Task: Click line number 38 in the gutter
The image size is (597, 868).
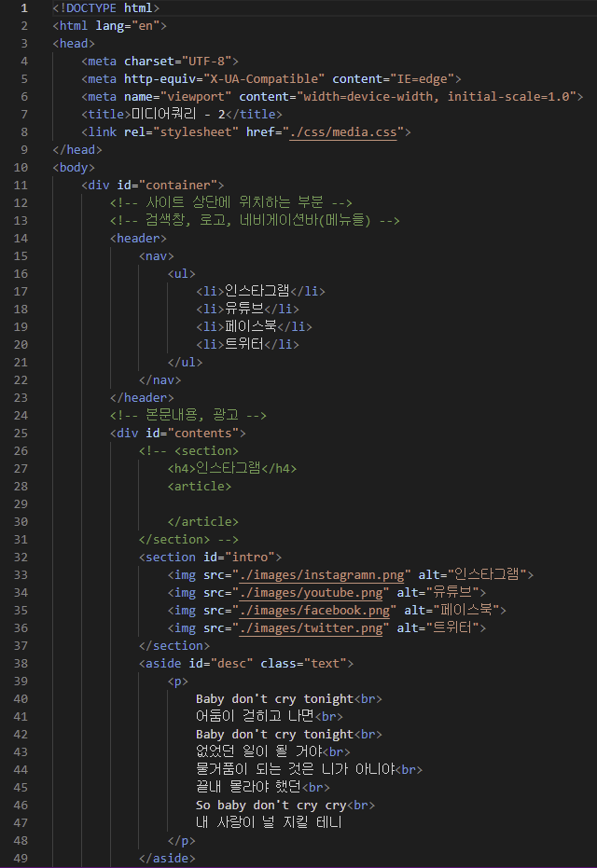Action: click(21, 664)
